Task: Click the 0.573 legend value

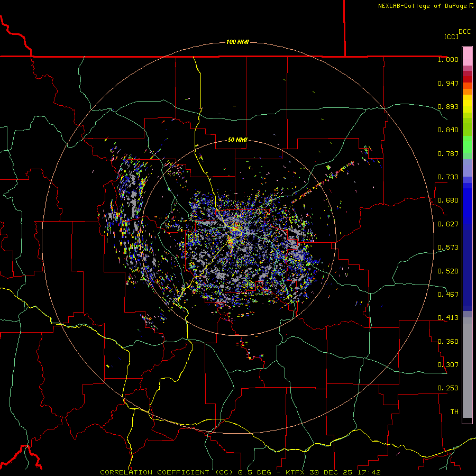Action: (448, 248)
